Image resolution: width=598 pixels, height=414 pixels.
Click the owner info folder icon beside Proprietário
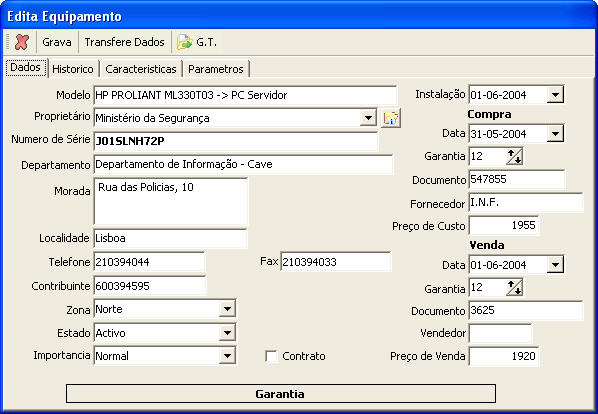click(391, 118)
